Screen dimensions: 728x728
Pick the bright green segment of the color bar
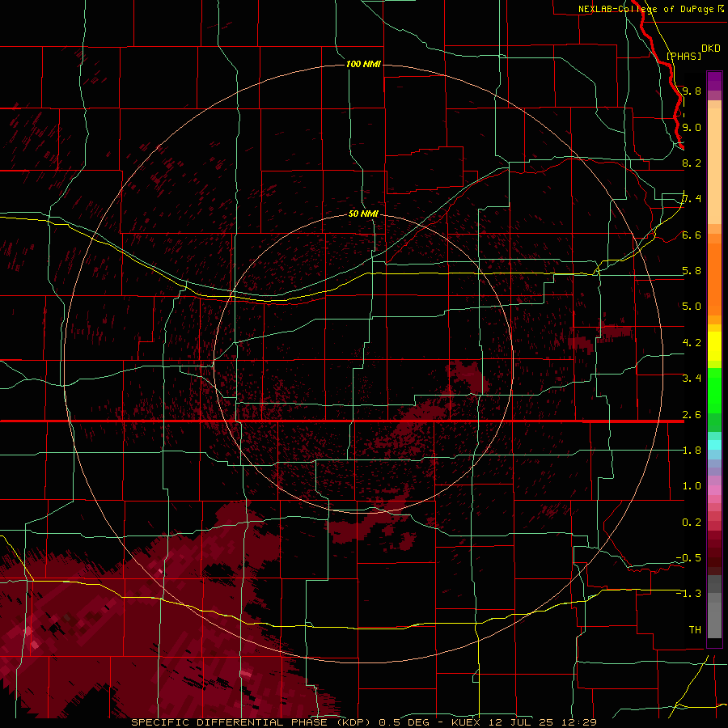pos(714,390)
